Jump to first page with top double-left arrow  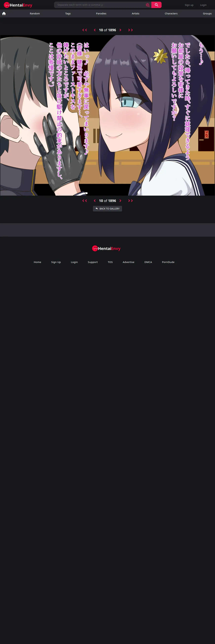pyautogui.click(x=85, y=30)
